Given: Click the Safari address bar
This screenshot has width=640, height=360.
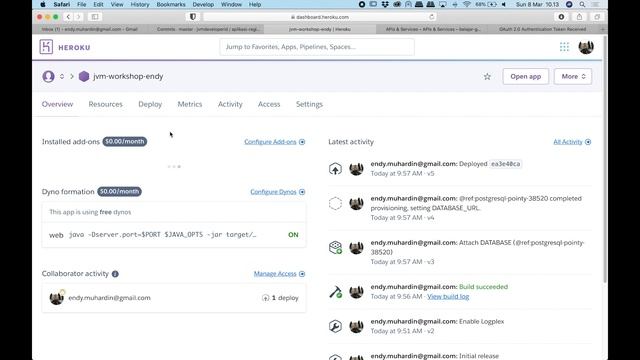Looking at the screenshot, I should [x=320, y=17].
